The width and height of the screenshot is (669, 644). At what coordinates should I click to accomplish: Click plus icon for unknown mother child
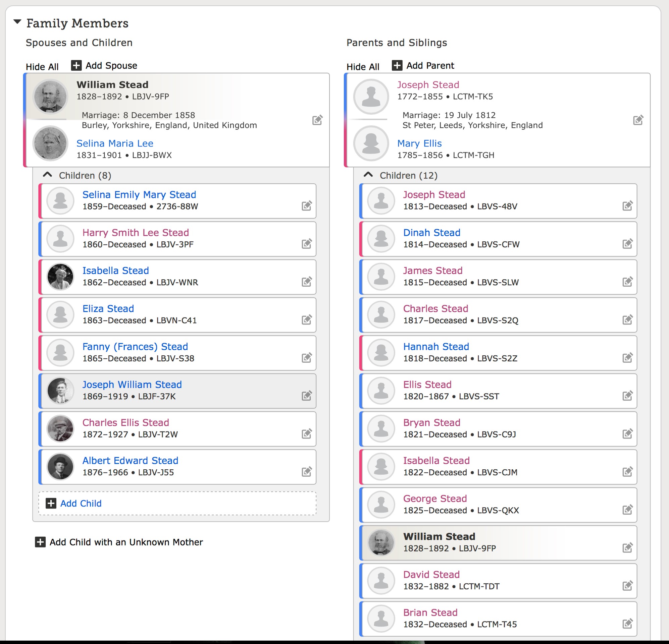(x=40, y=542)
